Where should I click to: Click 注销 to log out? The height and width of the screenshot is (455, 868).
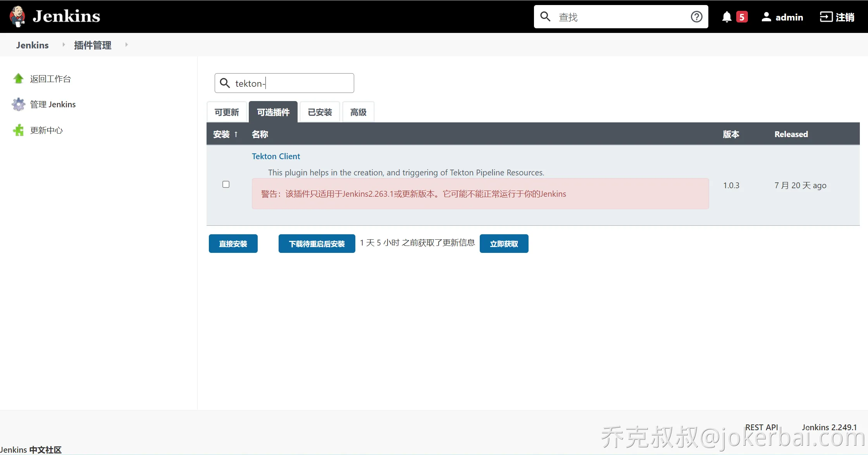pos(845,17)
